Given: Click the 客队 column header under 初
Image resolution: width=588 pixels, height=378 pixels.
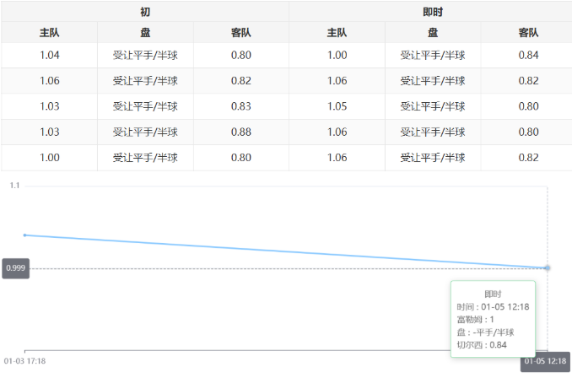Looking at the screenshot, I should [241, 33].
